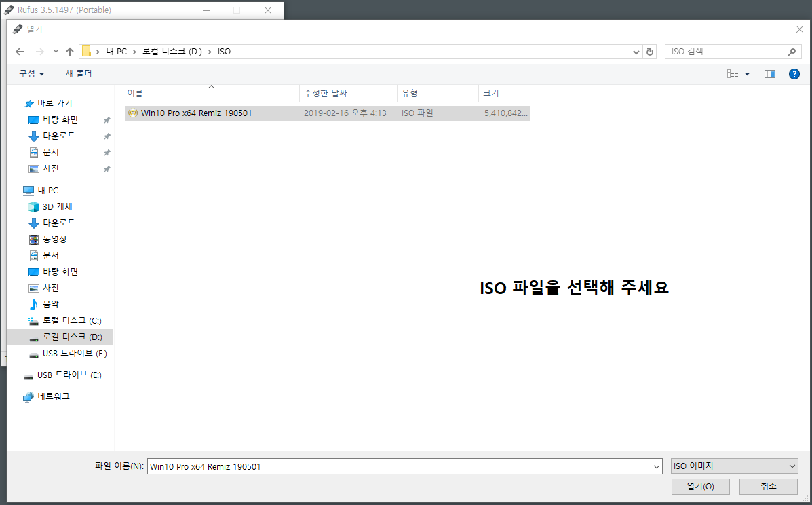This screenshot has width=812, height=505.
Task: Open 다운로드 under 내 PC
Action: click(x=58, y=223)
